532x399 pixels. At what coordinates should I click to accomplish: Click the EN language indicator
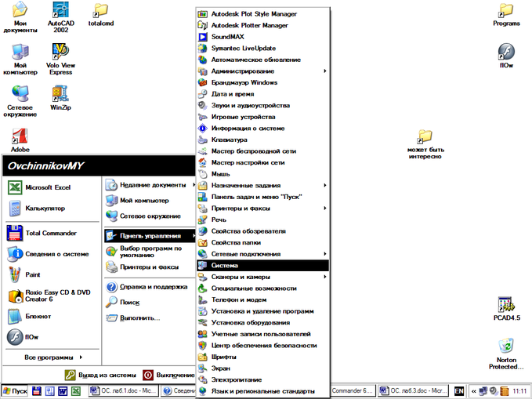pos(458,391)
